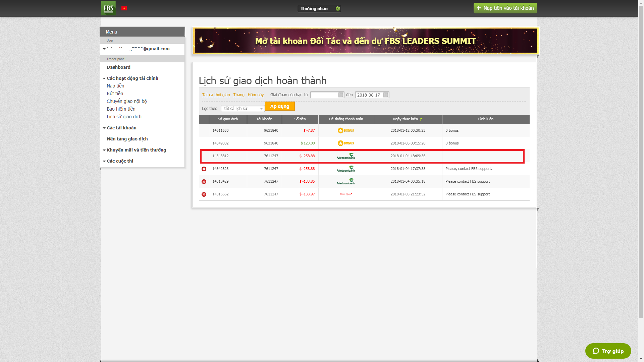Open the Thương nhân account dropdown

319,8
